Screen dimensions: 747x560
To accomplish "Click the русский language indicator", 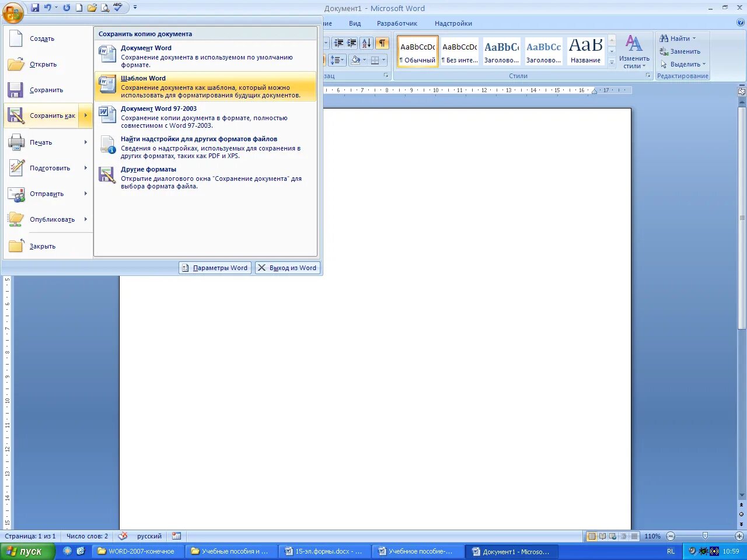I will pos(149,536).
